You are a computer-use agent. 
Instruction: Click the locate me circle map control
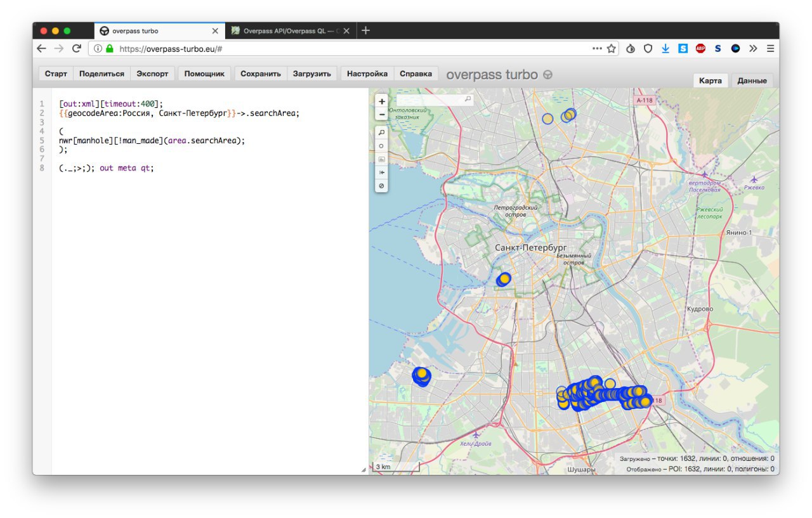click(381, 146)
